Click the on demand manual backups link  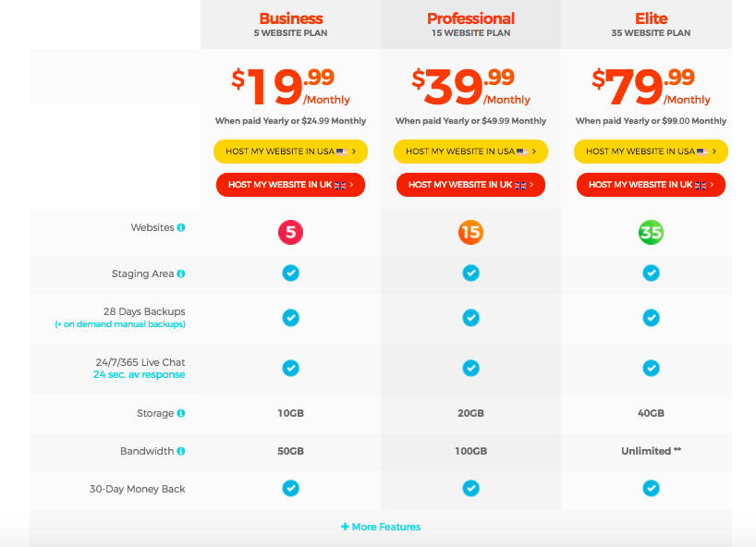120,324
